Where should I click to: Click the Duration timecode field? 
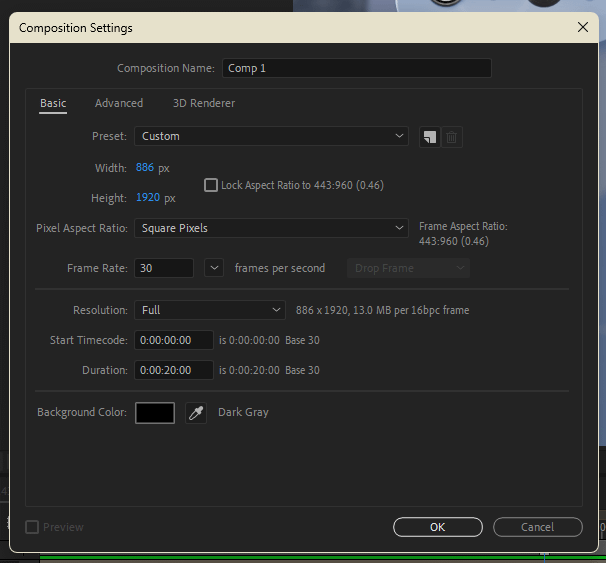pos(174,370)
